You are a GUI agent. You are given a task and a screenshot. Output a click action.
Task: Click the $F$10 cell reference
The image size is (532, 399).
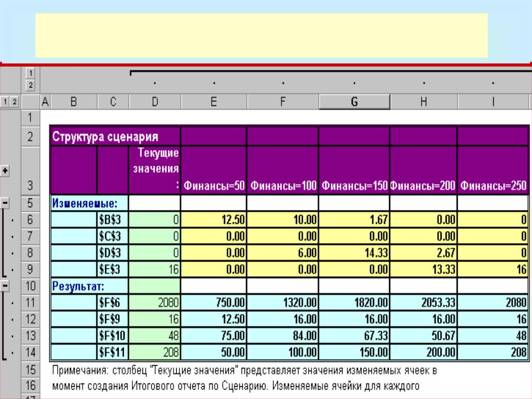coord(113,336)
